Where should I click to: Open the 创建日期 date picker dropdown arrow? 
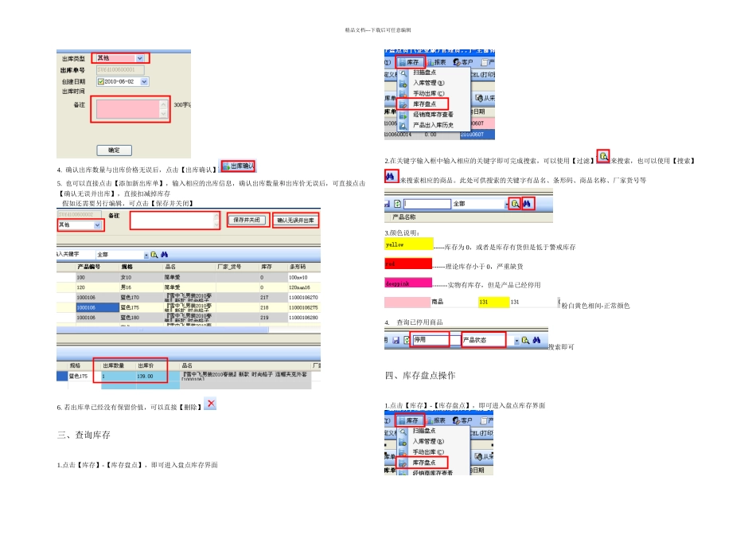(144, 81)
